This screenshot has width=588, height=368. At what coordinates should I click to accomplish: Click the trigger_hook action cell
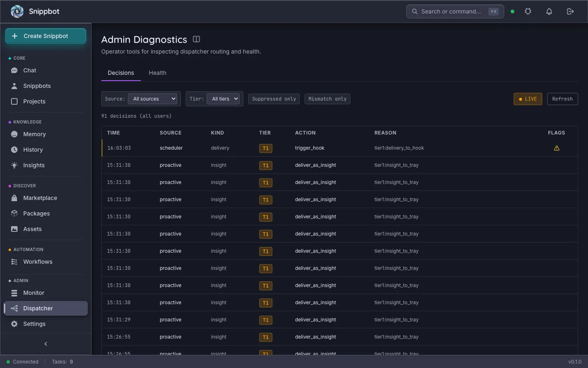click(310, 148)
